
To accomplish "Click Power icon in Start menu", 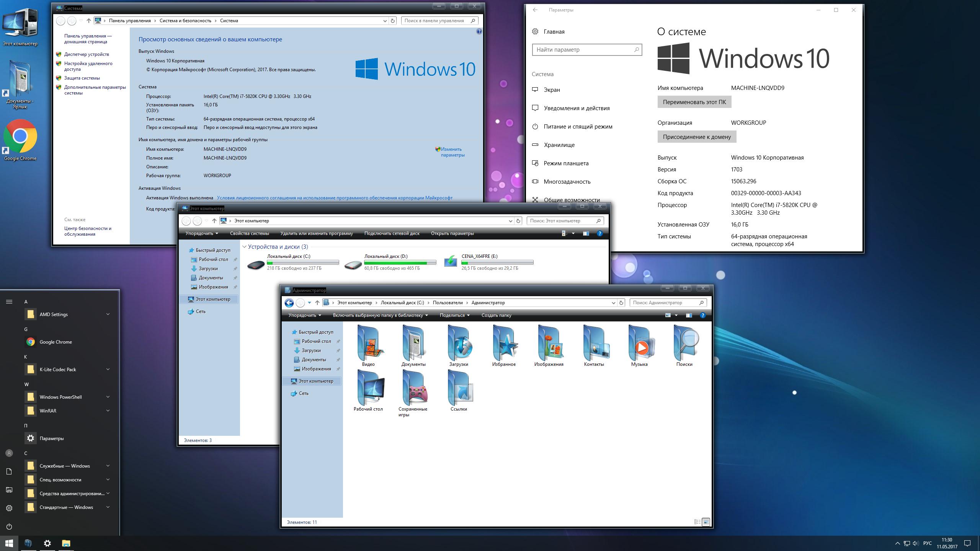I will coord(9,527).
